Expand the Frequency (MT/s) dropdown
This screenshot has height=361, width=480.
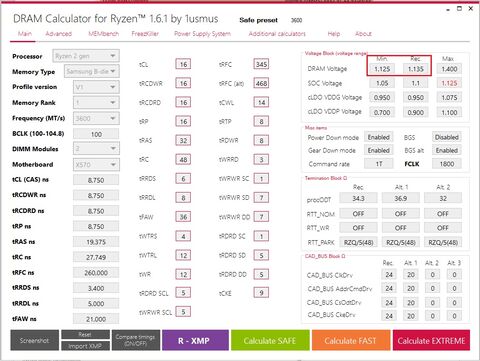[96, 118]
